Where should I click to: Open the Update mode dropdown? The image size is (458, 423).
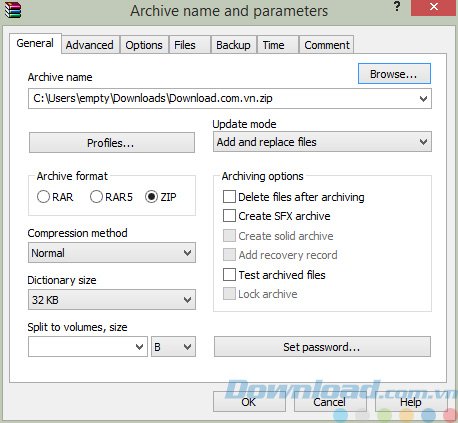(x=322, y=142)
